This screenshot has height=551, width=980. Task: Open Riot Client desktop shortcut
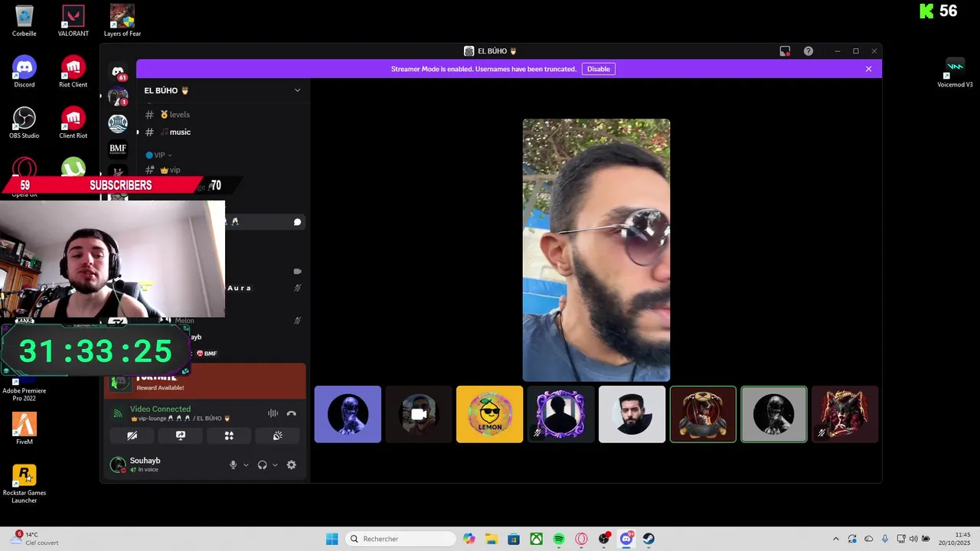tap(73, 72)
